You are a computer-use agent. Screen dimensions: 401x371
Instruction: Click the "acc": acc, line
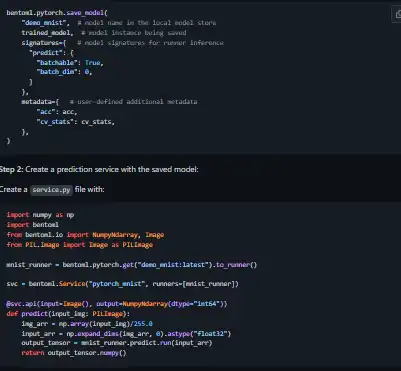pos(57,112)
